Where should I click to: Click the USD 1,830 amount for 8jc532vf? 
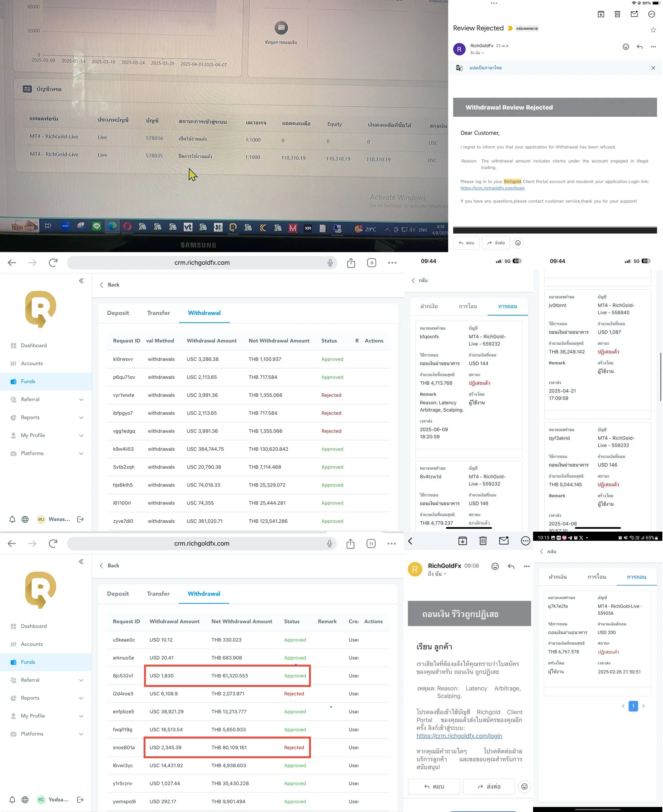pos(161,676)
